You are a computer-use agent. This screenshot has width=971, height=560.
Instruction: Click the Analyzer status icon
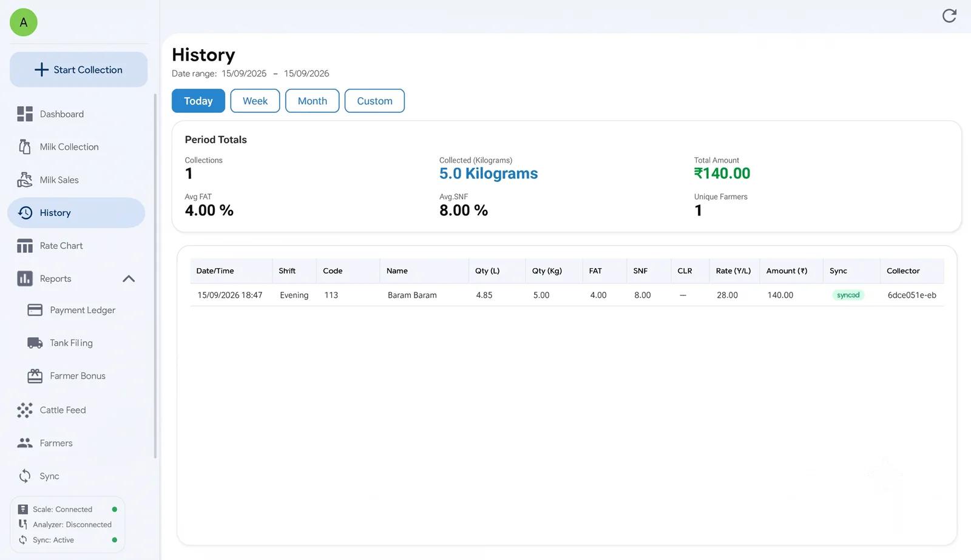coord(22,524)
